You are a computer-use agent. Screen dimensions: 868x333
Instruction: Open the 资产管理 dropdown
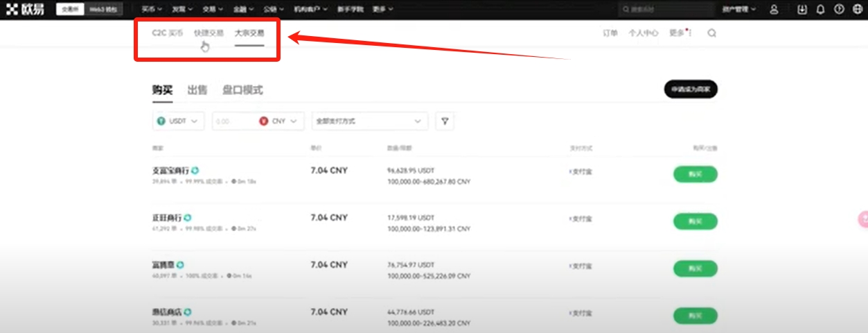click(x=739, y=10)
